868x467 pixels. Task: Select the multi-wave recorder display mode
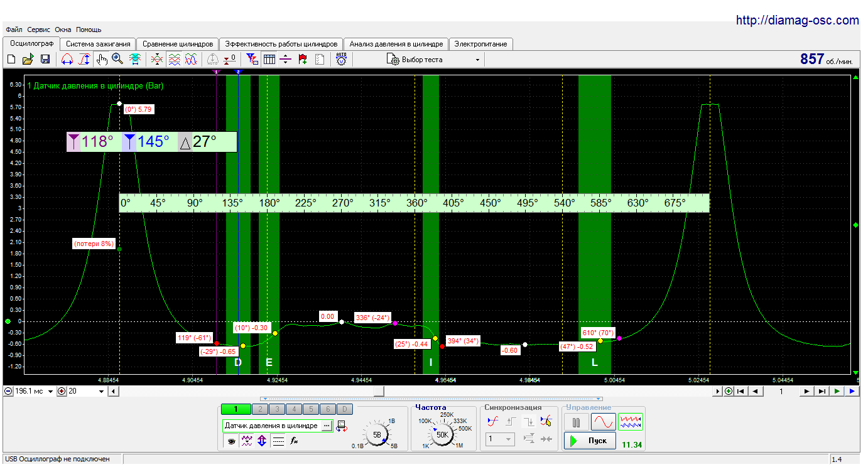tap(631, 422)
